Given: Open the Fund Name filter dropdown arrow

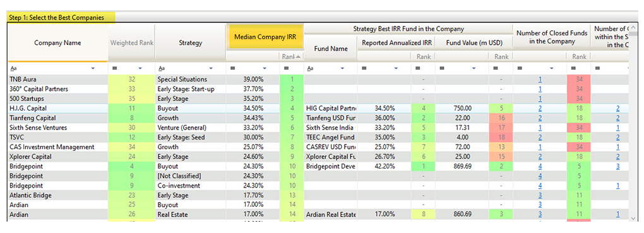Looking at the screenshot, I should click(x=343, y=68).
